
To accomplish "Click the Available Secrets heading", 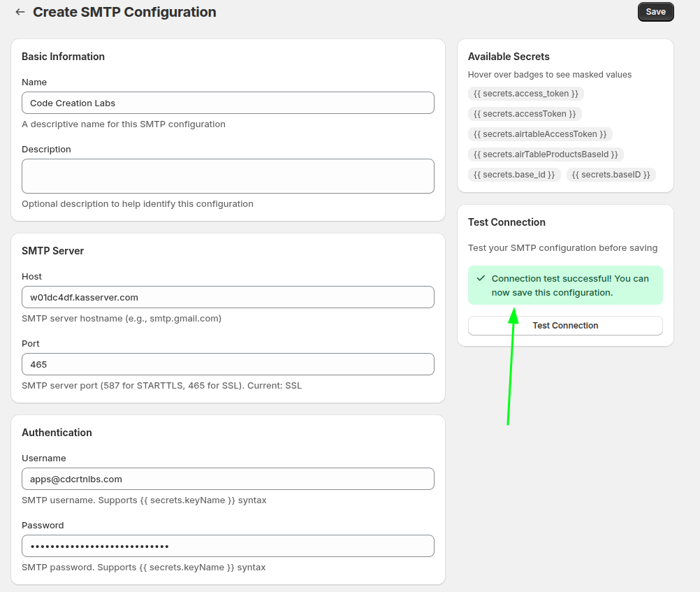I will [509, 57].
